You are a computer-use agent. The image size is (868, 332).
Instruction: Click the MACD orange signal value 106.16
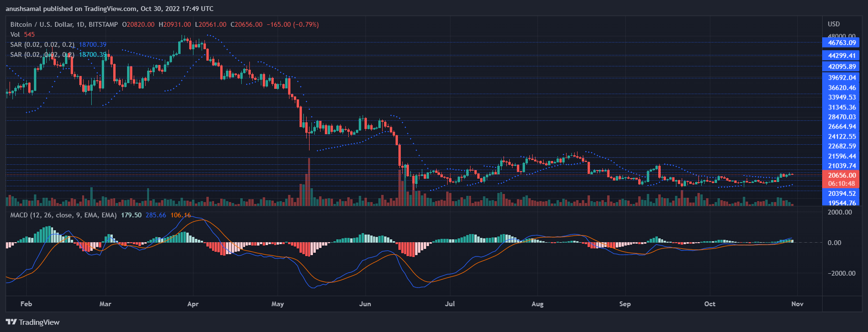181,215
